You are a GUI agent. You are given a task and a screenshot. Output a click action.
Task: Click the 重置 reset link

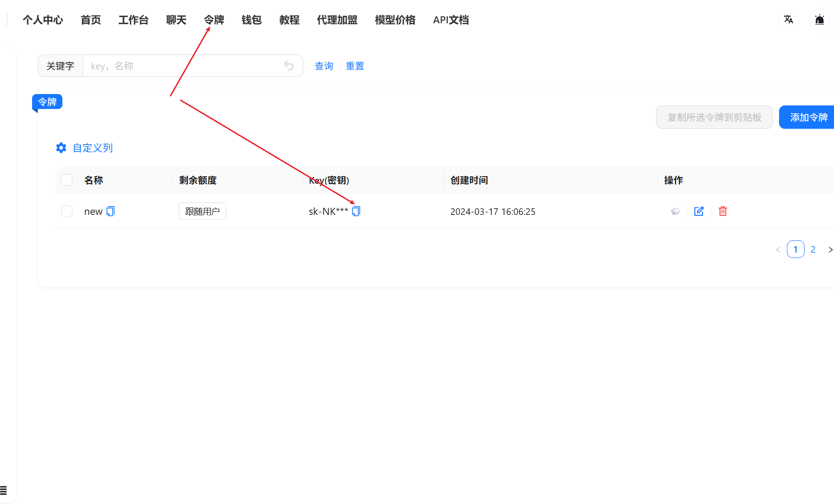click(x=355, y=66)
